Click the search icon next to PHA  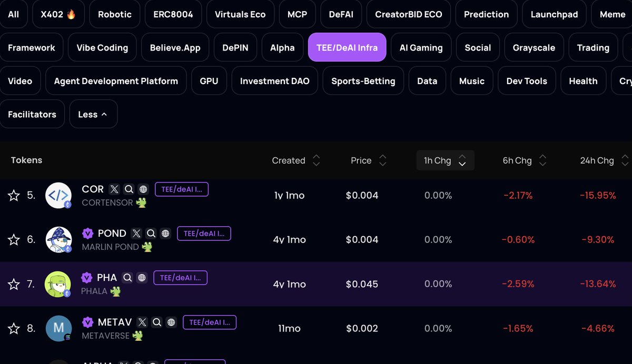pos(127,278)
